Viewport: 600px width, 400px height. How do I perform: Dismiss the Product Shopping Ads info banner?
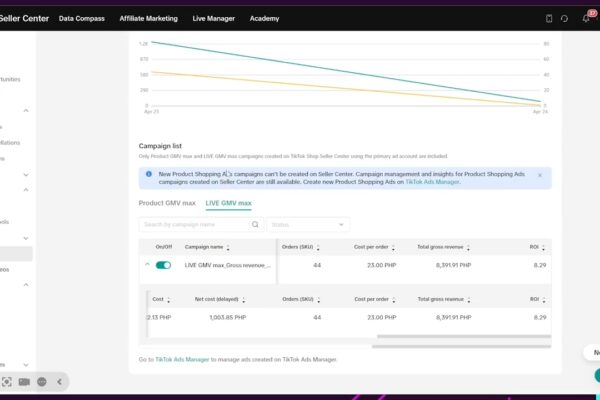tap(540, 175)
